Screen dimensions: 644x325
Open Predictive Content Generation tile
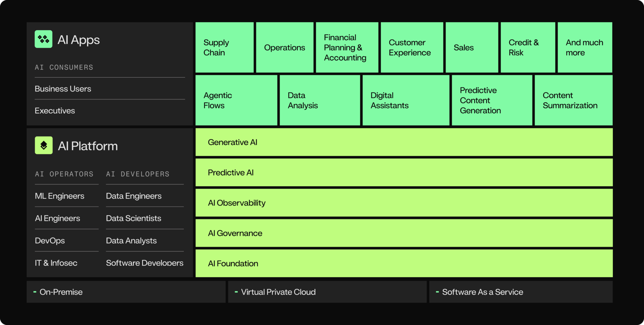pos(492,100)
